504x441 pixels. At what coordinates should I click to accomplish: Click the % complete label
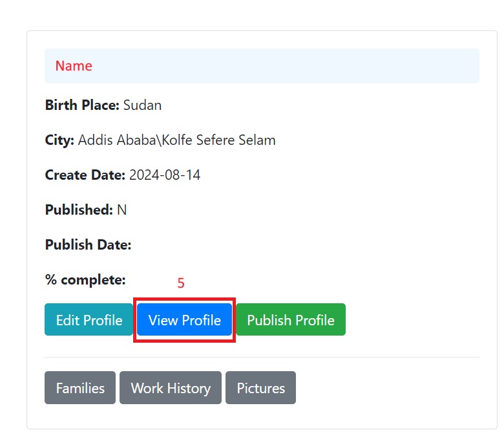[85, 280]
